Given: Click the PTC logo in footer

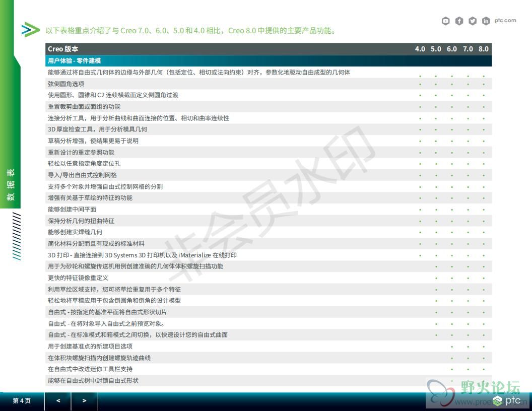Looking at the screenshot, I should (x=506, y=401).
